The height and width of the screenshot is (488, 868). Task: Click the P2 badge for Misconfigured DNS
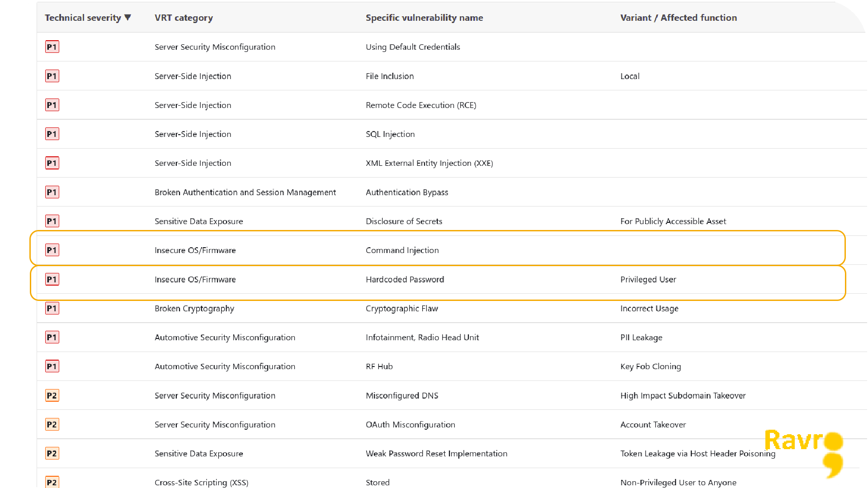(52, 396)
